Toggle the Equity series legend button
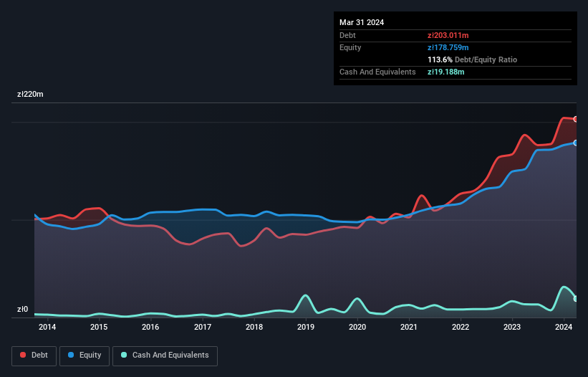The height and width of the screenshot is (377, 588). click(x=85, y=355)
